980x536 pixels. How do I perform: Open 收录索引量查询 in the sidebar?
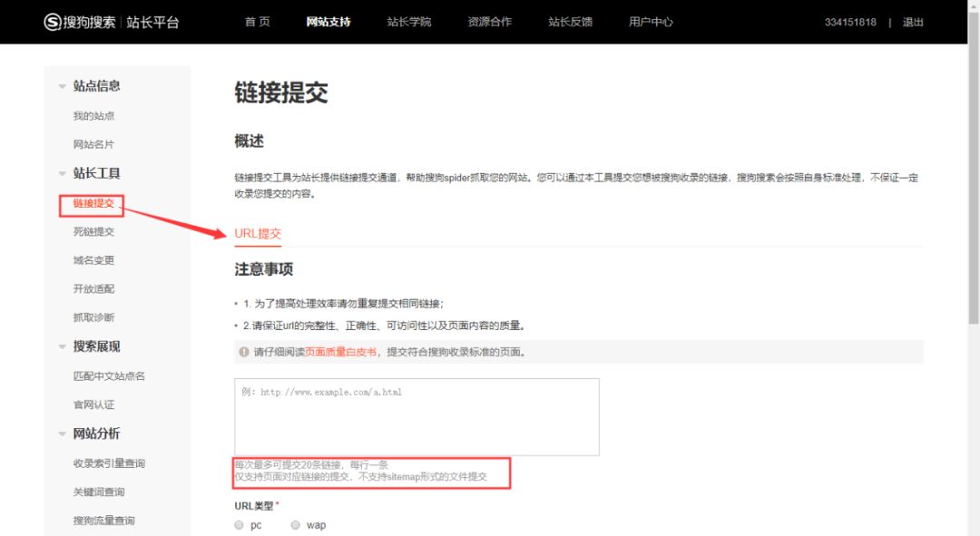[x=109, y=463]
